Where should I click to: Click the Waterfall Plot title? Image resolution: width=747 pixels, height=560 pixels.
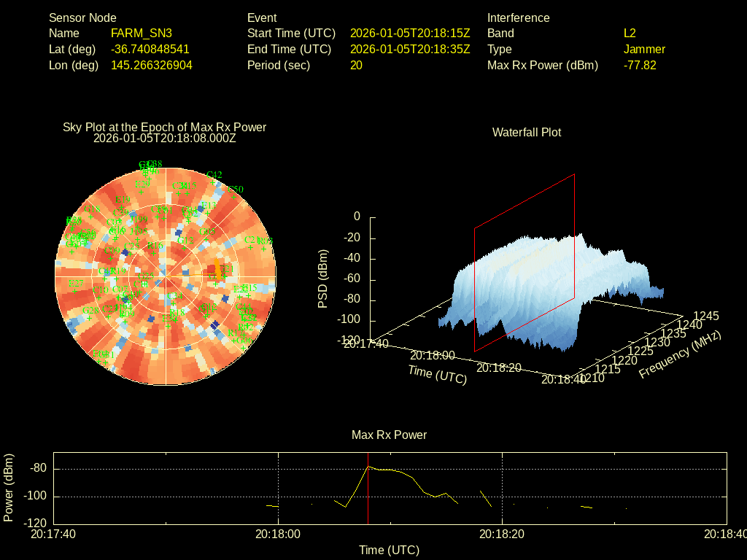[526, 132]
